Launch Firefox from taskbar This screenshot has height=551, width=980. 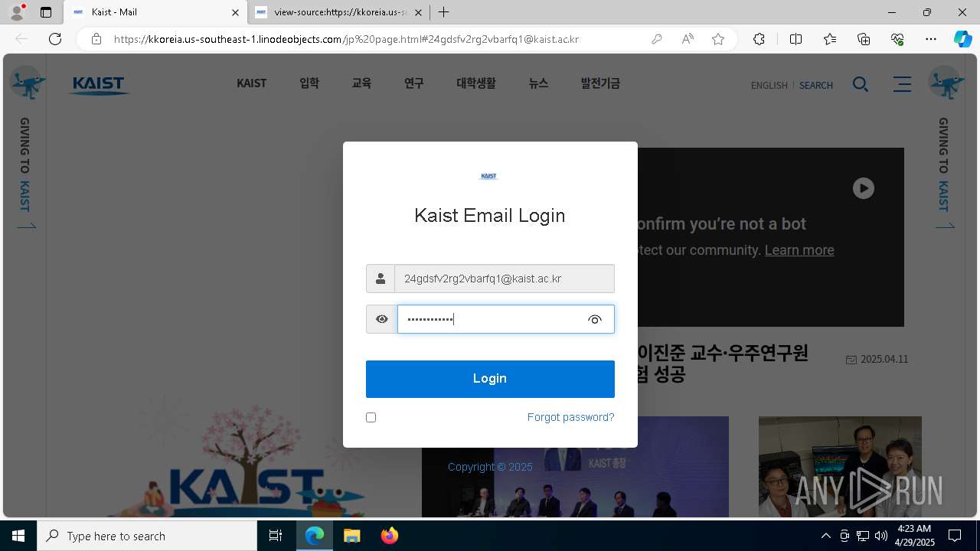coord(389,536)
